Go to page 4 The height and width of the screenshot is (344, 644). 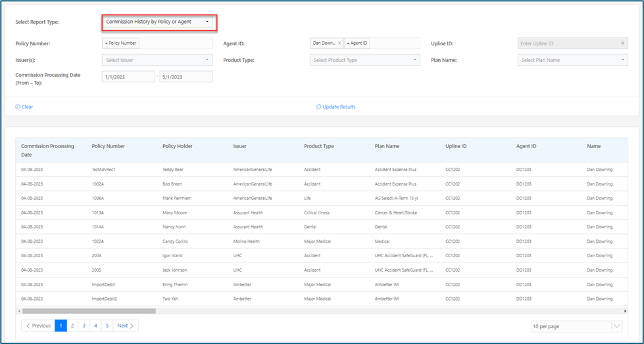[x=95, y=326]
